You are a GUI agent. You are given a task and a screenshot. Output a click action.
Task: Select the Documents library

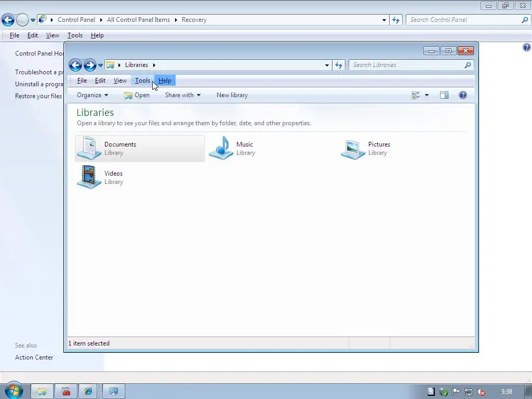tap(140, 148)
